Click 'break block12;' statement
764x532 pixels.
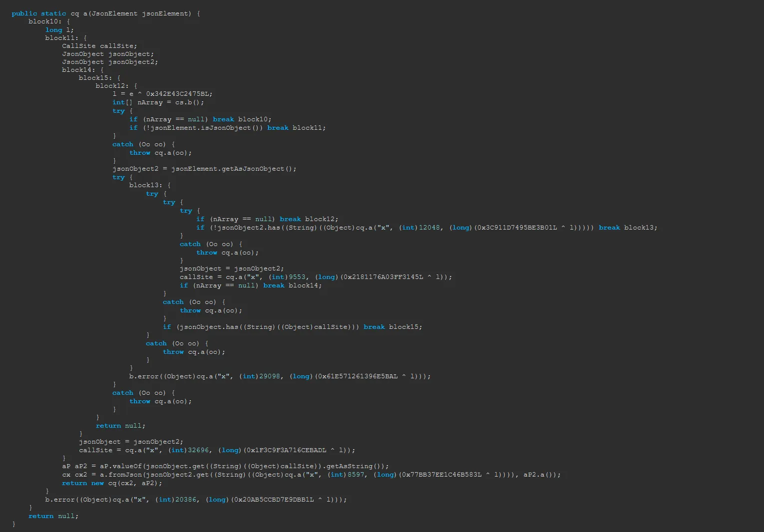[309, 219]
